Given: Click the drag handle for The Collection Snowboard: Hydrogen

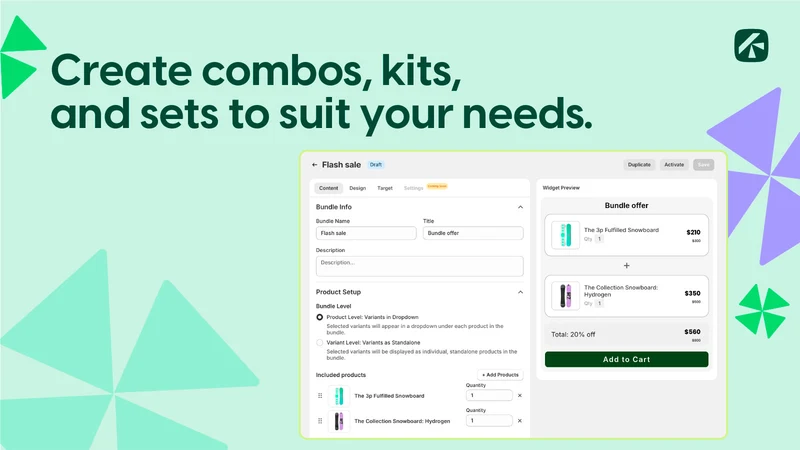Looking at the screenshot, I should [320, 421].
